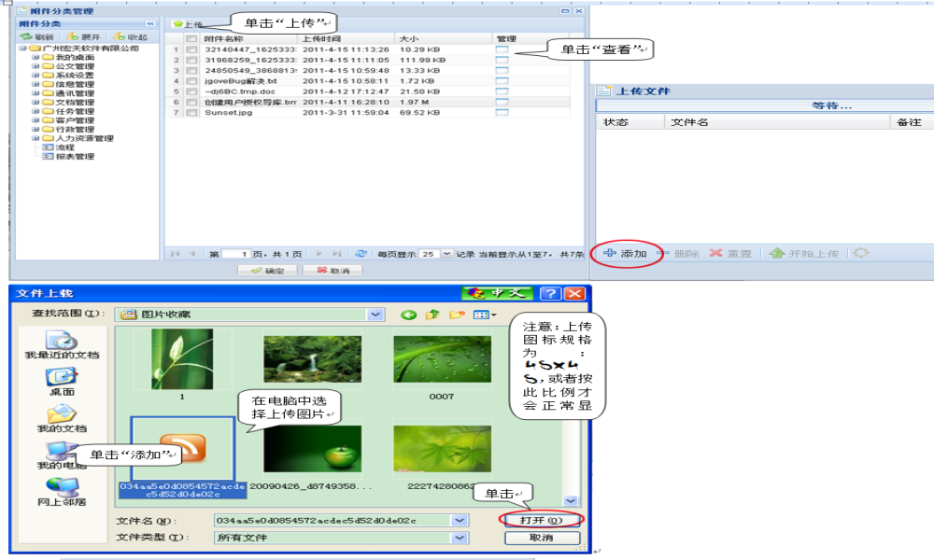The image size is (934, 560).
Task: Open view icon for 创建用户授权导库 row
Action: click(502, 102)
